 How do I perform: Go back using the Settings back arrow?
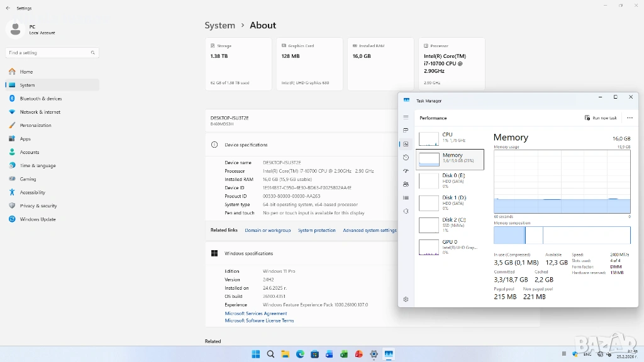[x=8, y=8]
